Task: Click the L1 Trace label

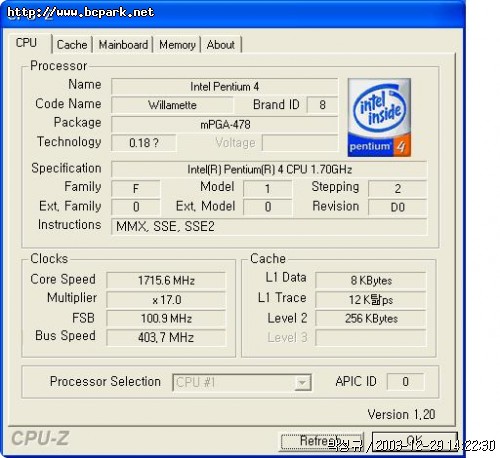Action: (x=282, y=297)
